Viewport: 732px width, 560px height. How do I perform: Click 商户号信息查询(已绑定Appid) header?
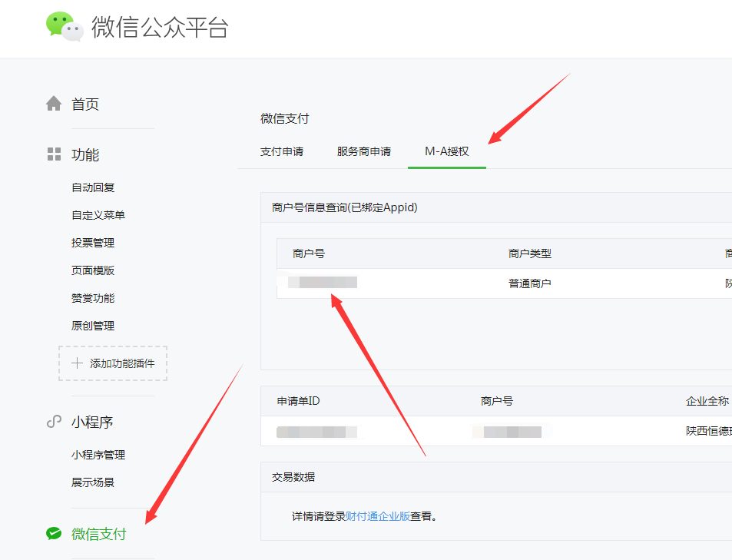[x=345, y=207]
